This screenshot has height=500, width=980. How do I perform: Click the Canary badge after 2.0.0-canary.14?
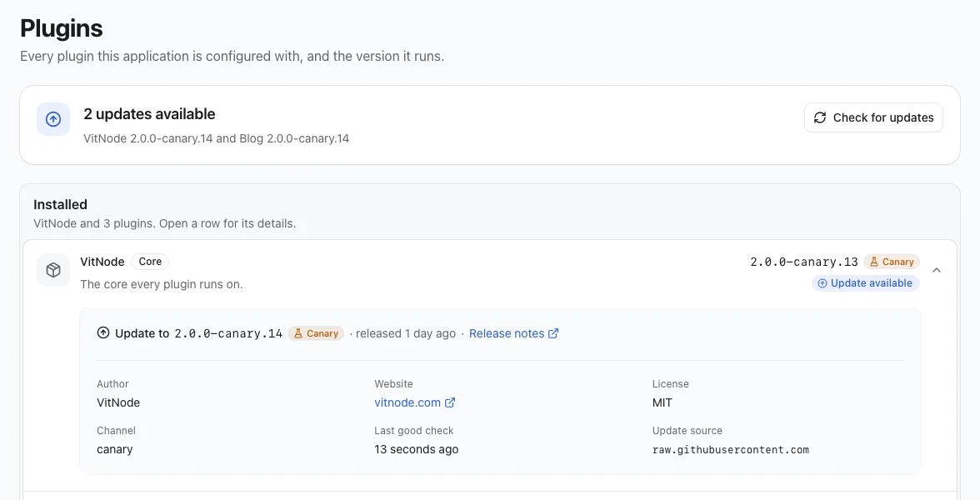(316, 333)
